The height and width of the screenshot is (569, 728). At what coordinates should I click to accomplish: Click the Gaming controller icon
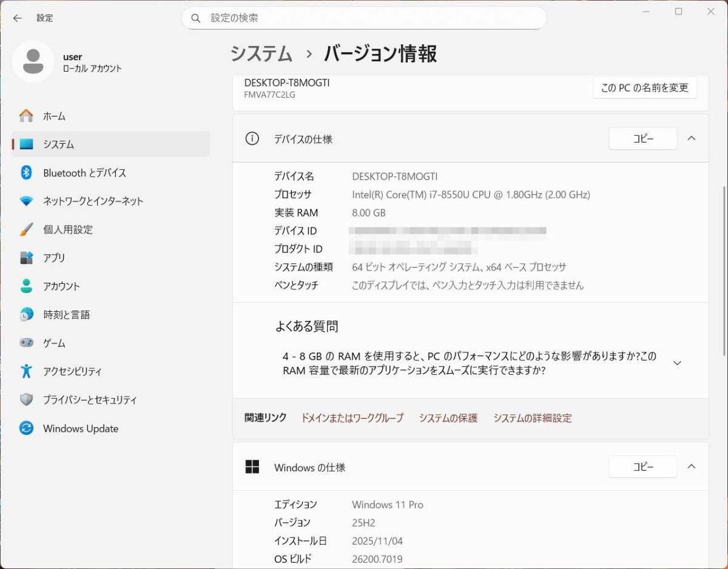(26, 343)
